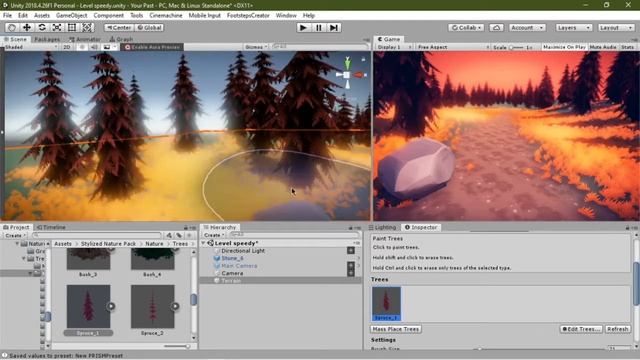Toggle Mute Audio in Game view

(603, 47)
